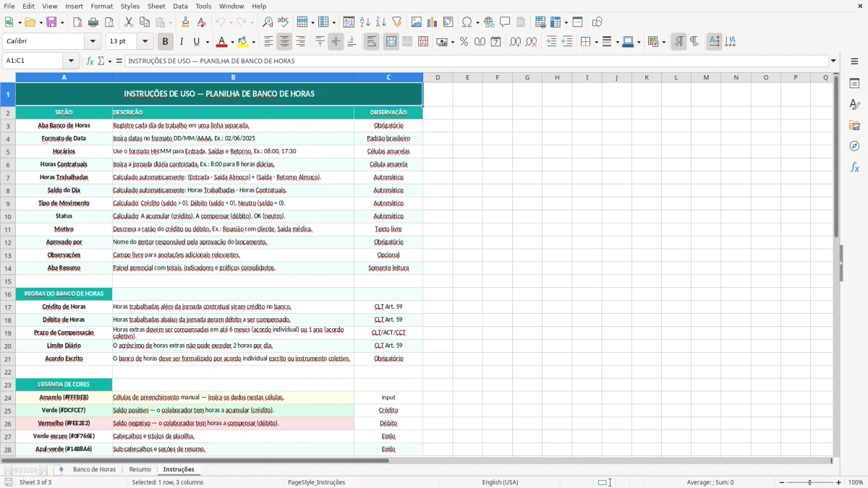
Task: Open the sidebar Navigator compass icon
Action: pos(854,147)
